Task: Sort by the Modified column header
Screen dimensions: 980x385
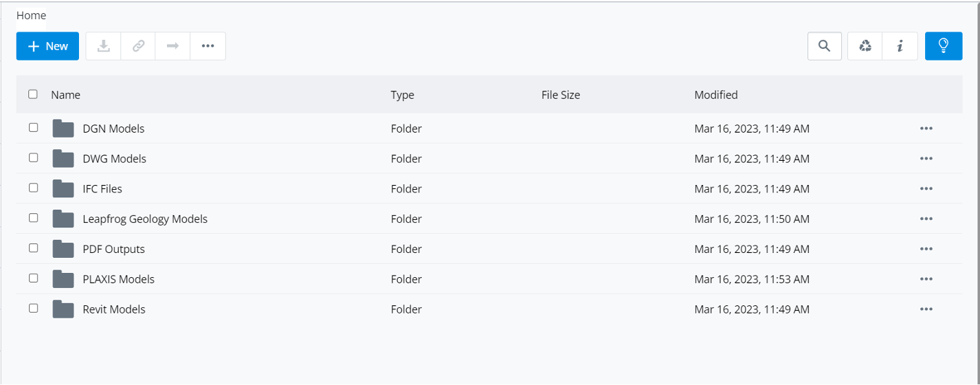Action: point(715,95)
